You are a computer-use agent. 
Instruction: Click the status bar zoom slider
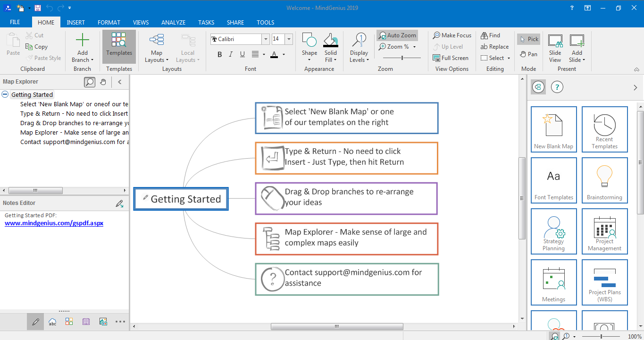601,336
